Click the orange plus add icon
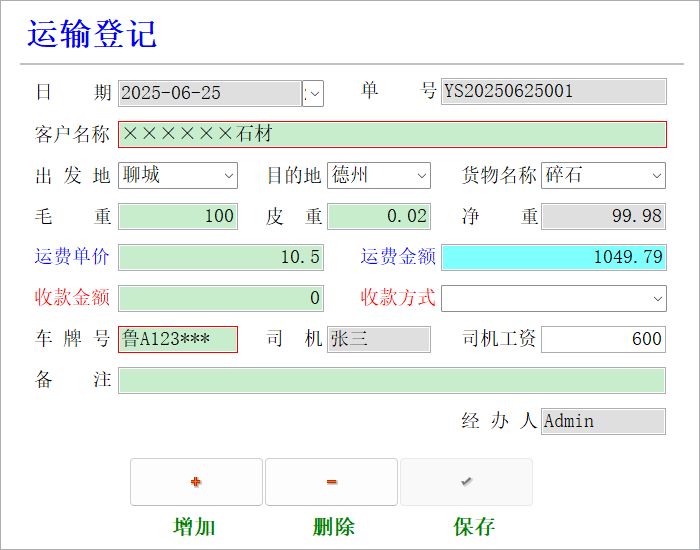The image size is (700, 550). point(196,482)
